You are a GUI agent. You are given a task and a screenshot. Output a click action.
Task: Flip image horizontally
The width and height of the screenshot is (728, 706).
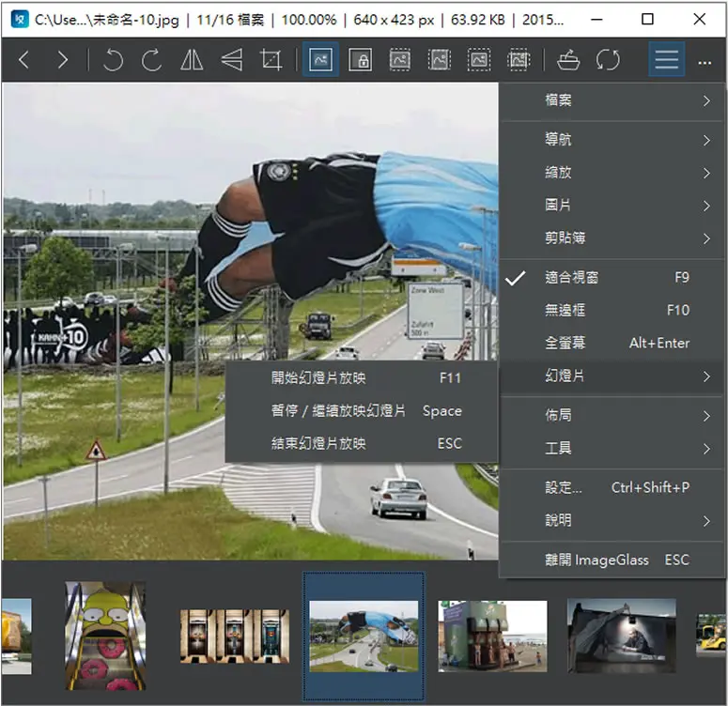click(192, 60)
